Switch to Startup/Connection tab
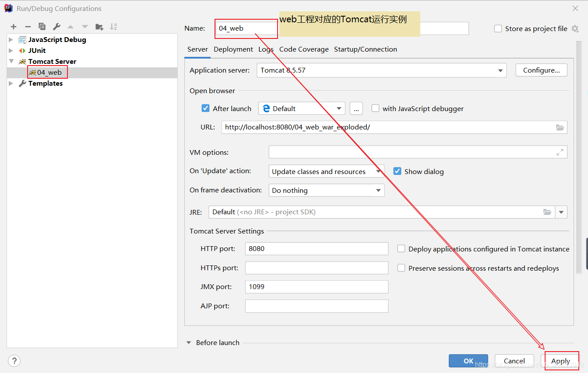This screenshot has height=373, width=588. pyautogui.click(x=366, y=49)
